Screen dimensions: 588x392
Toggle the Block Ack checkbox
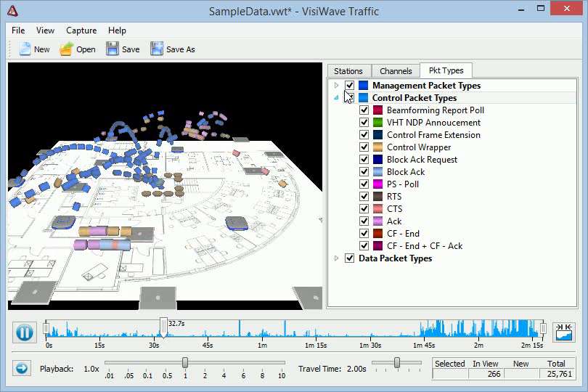(x=364, y=172)
